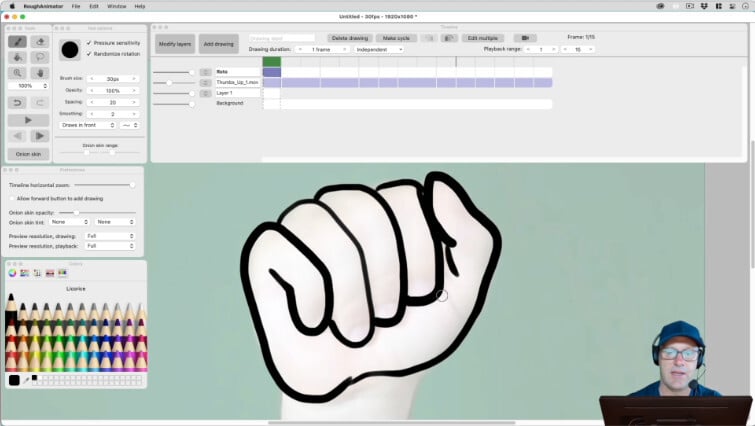Click the Layer 1 options icon
The height and width of the screenshot is (426, 755).
coord(206,93)
